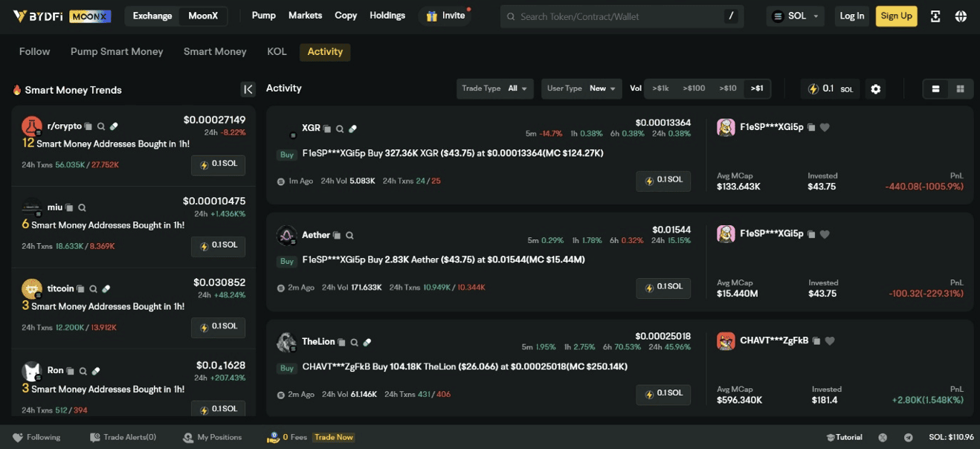980x449 pixels.
Task: Switch to list view layout
Action: click(935, 89)
